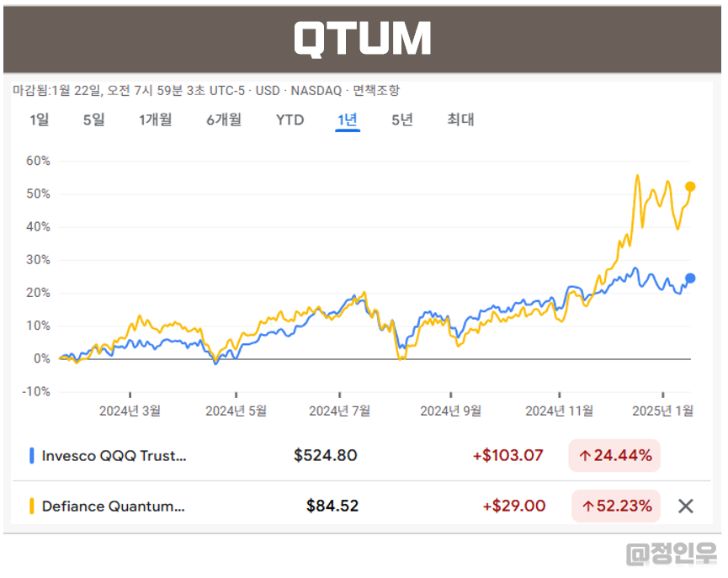Viewport: 728px width, 578px height.
Task: Click the 2024년 9월 axis label
Action: tap(451, 411)
